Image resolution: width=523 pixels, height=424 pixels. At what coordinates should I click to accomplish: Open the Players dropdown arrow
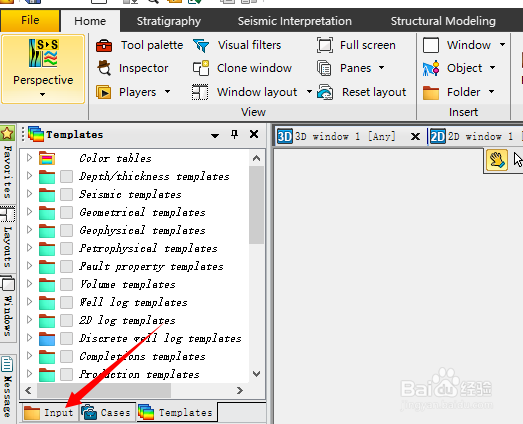[x=167, y=91]
